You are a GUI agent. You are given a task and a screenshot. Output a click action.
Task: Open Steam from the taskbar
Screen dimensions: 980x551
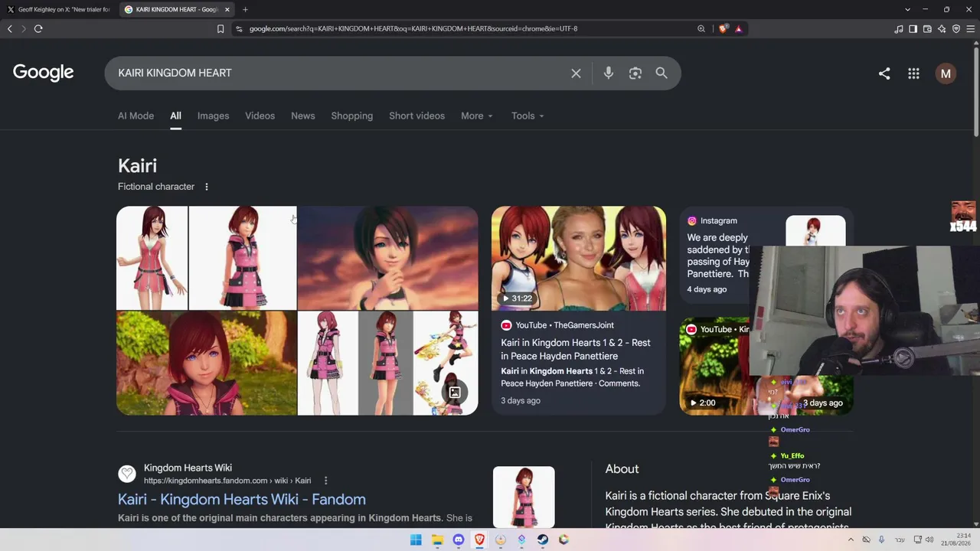[542, 540]
